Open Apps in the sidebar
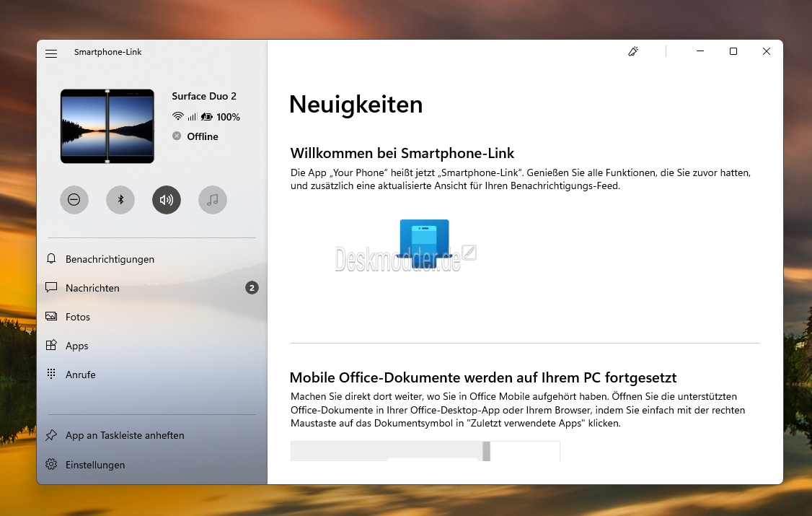This screenshot has width=812, height=516. (x=151, y=346)
